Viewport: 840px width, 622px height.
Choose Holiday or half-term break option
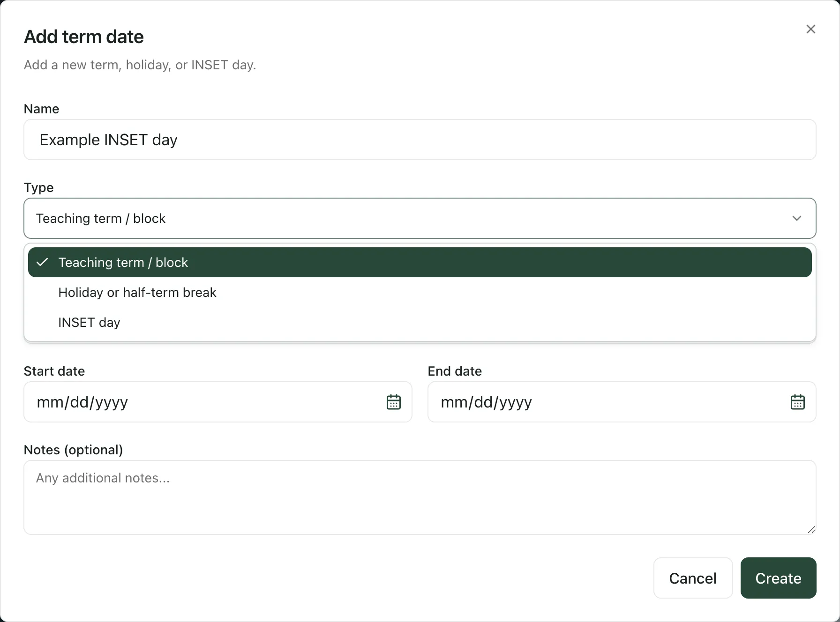(x=420, y=292)
